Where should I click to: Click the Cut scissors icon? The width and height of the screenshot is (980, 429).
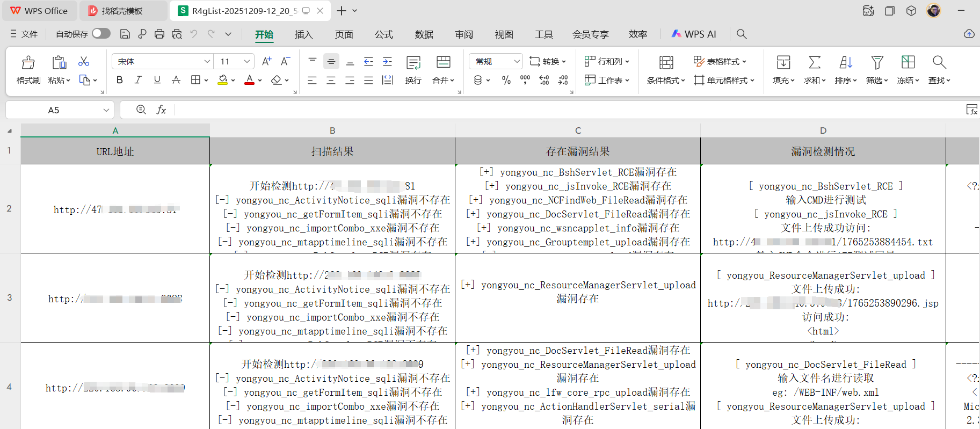84,62
